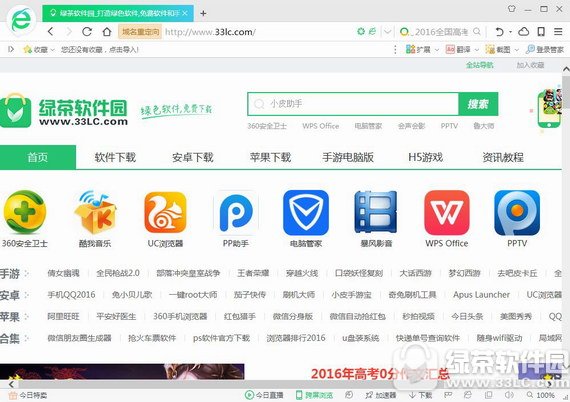Click into the site search input field
Screen dimensions: 570x402
pos(353,104)
